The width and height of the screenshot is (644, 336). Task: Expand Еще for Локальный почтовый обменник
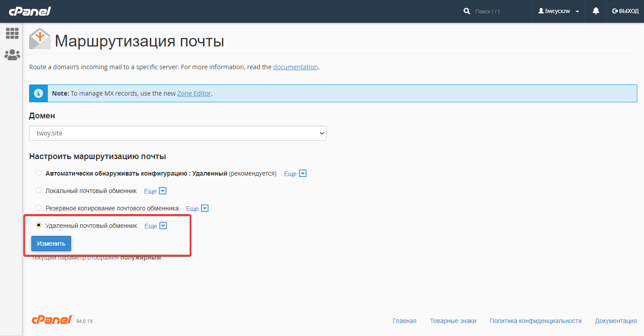[155, 191]
